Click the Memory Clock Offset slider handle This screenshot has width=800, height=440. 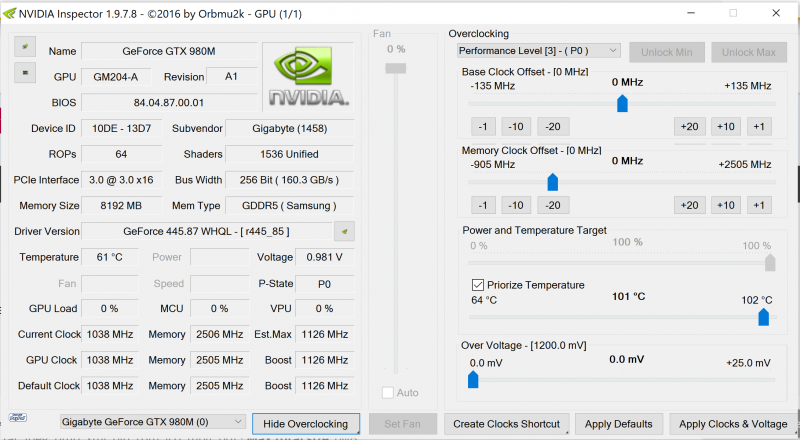click(x=553, y=182)
